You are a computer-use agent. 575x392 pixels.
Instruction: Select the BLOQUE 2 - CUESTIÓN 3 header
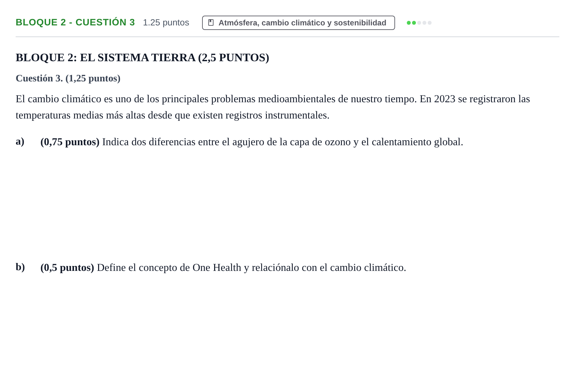click(75, 22)
